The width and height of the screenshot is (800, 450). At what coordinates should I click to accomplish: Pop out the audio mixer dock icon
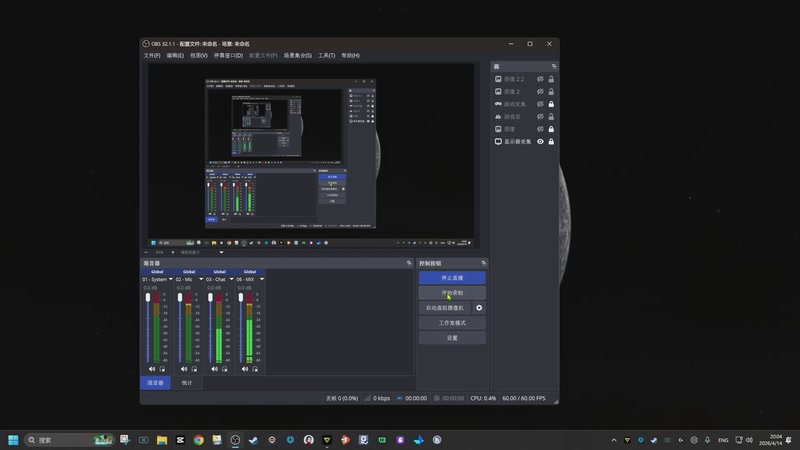click(x=409, y=263)
